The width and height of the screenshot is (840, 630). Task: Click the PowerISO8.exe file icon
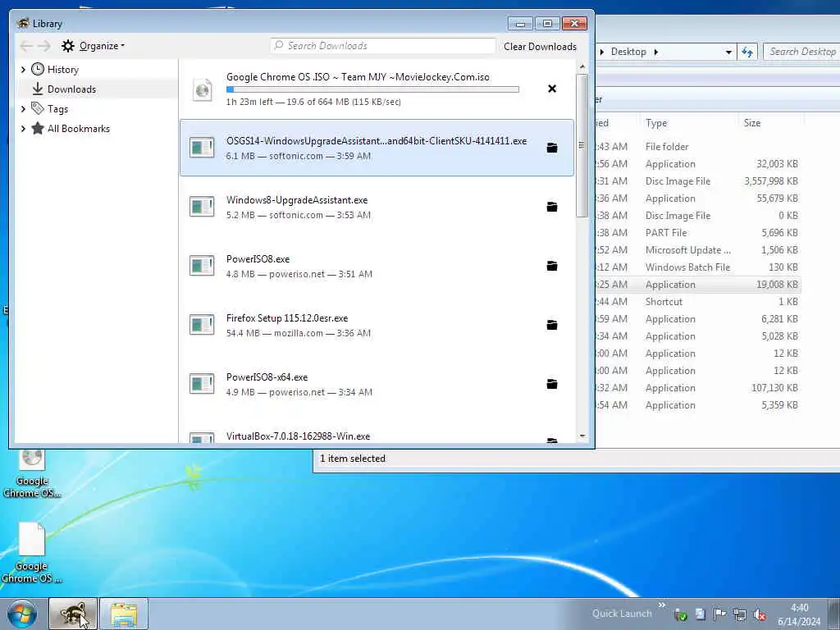pos(202,266)
